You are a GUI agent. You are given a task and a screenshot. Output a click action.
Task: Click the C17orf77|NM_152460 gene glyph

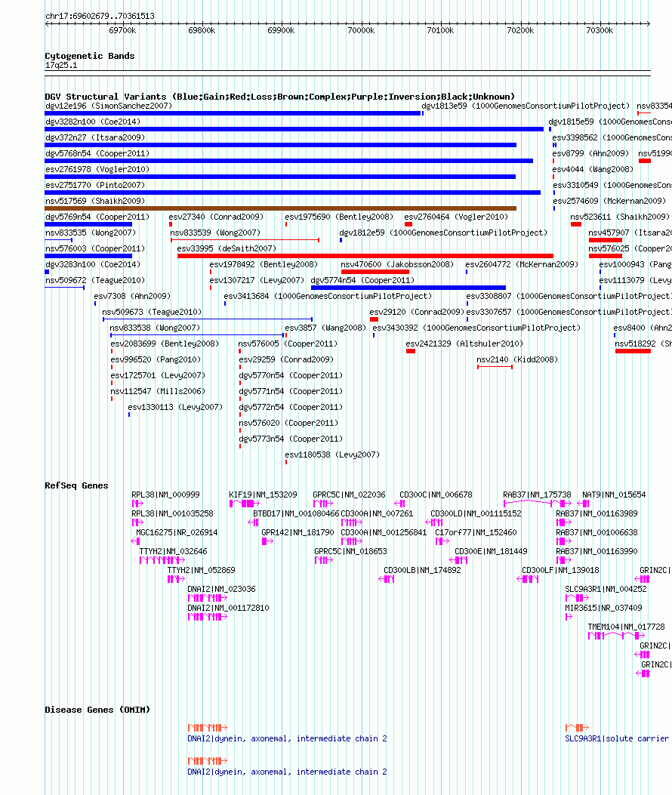tap(442, 541)
